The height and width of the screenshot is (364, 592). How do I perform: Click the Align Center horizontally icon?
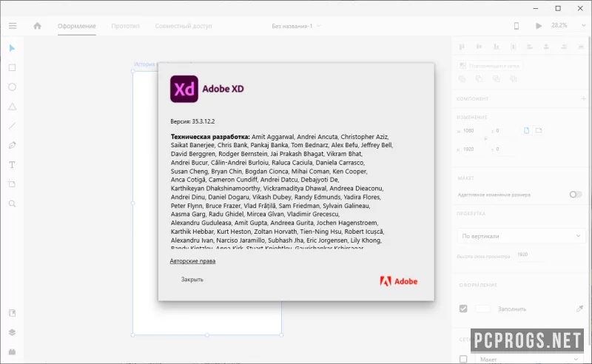click(x=546, y=47)
